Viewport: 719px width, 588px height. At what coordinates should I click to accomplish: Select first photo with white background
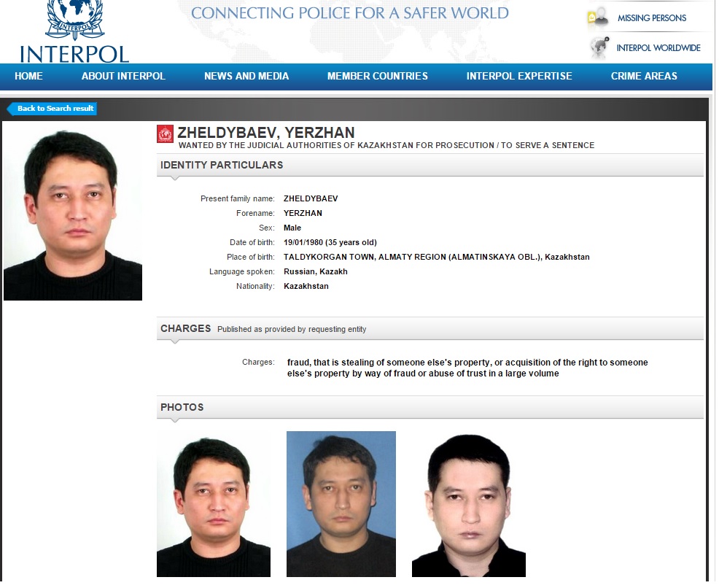(214, 504)
